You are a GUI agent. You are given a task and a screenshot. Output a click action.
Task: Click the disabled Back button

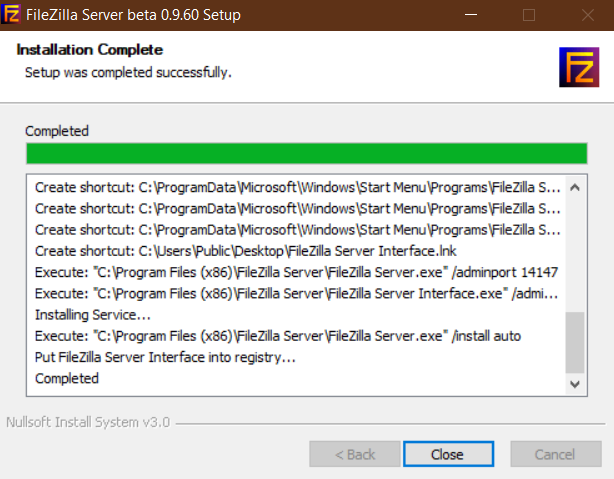click(355, 454)
